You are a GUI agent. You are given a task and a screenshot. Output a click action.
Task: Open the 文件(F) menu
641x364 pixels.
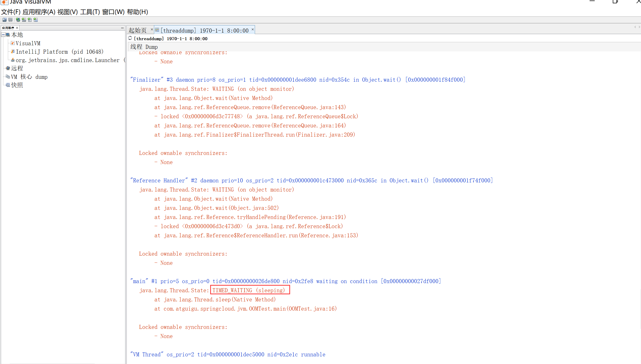11,12
